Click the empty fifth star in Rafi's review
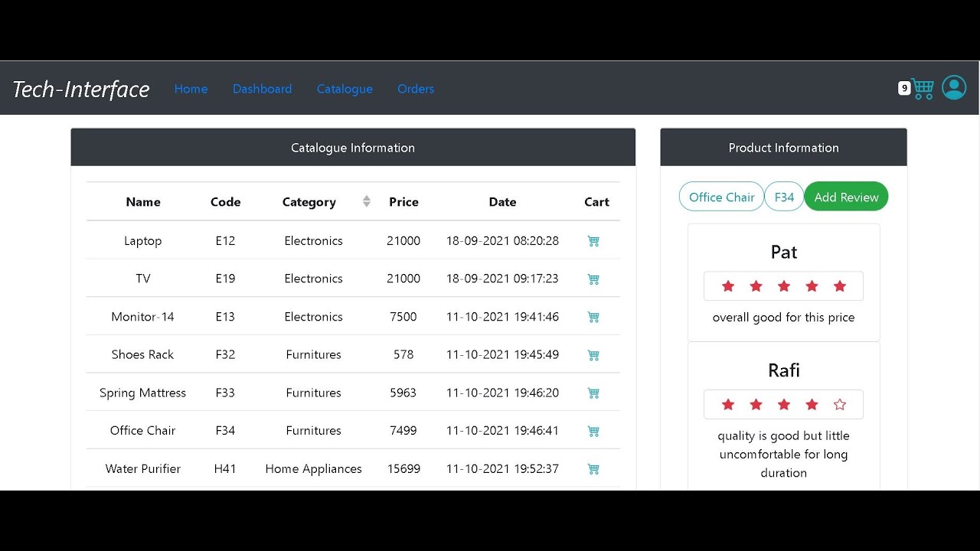The height and width of the screenshot is (551, 980). click(840, 405)
